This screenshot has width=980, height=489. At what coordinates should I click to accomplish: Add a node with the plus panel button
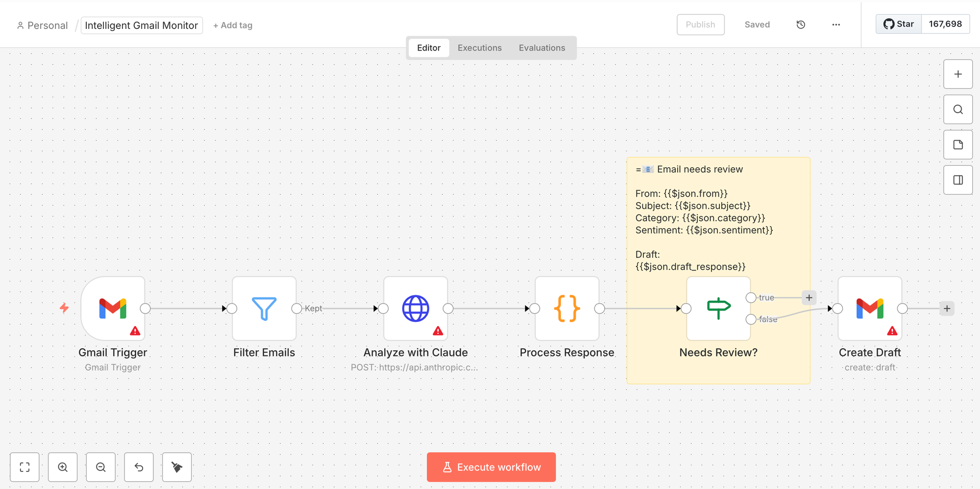point(958,74)
